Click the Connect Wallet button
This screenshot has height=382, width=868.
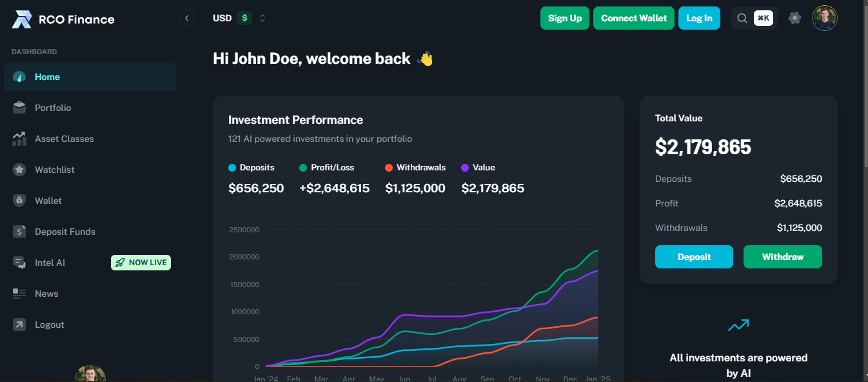pos(634,18)
